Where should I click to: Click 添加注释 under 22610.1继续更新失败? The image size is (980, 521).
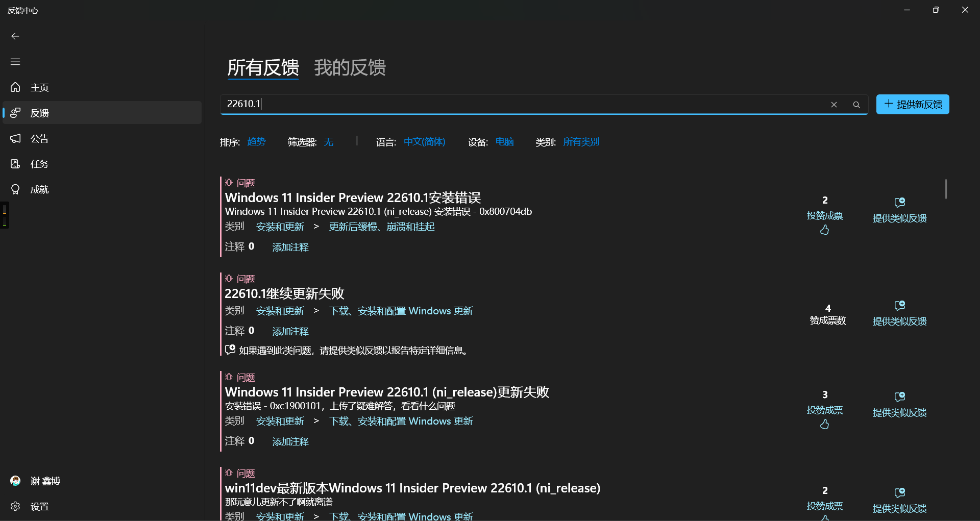(290, 331)
